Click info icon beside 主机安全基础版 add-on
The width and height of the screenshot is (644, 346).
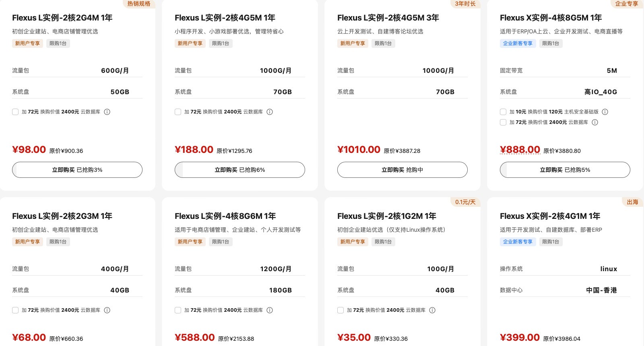(605, 112)
